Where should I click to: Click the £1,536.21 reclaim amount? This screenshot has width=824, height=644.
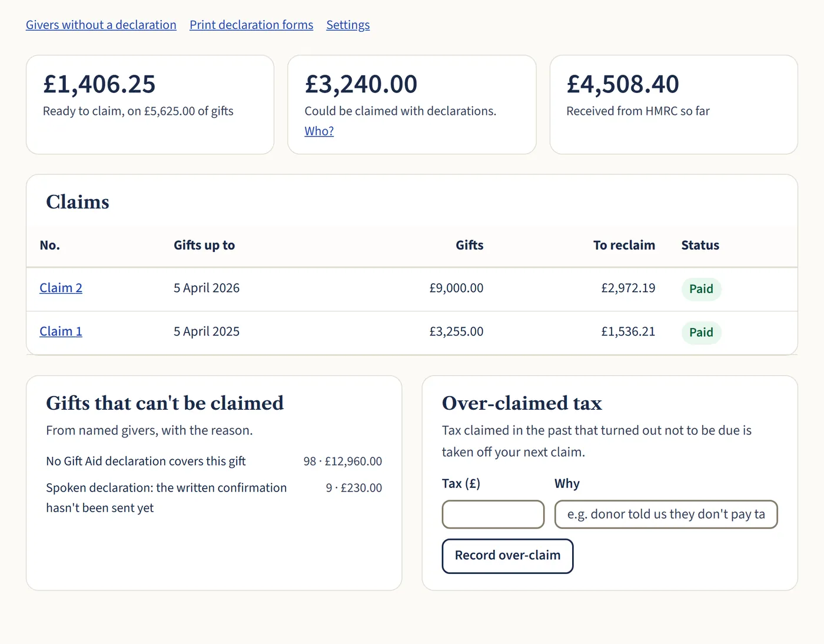coord(628,331)
